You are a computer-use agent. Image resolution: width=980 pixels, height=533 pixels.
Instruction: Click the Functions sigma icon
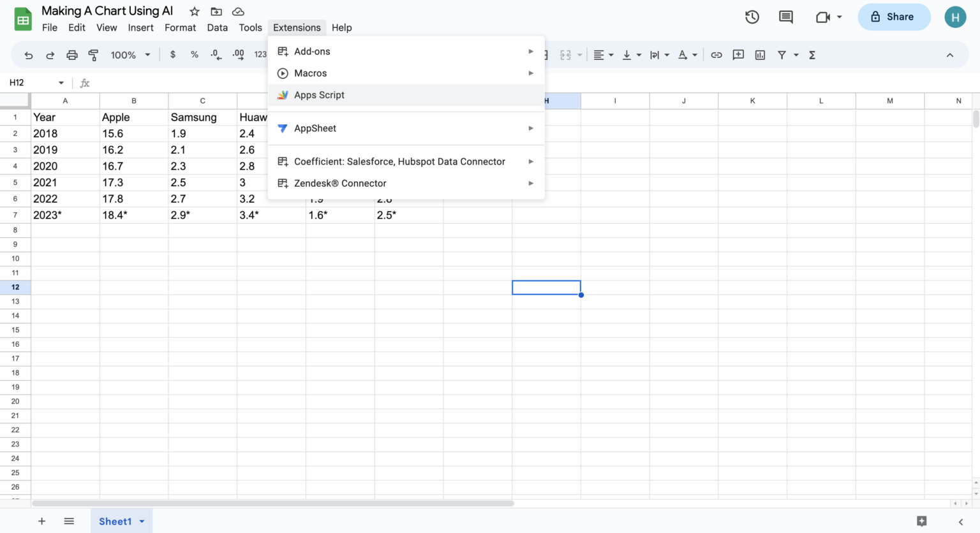pos(812,55)
